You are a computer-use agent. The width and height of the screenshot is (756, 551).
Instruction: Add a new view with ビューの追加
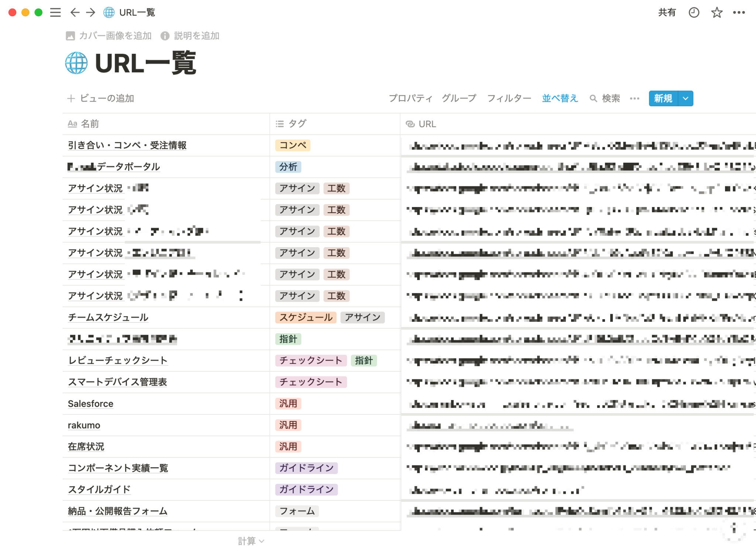[x=101, y=99]
